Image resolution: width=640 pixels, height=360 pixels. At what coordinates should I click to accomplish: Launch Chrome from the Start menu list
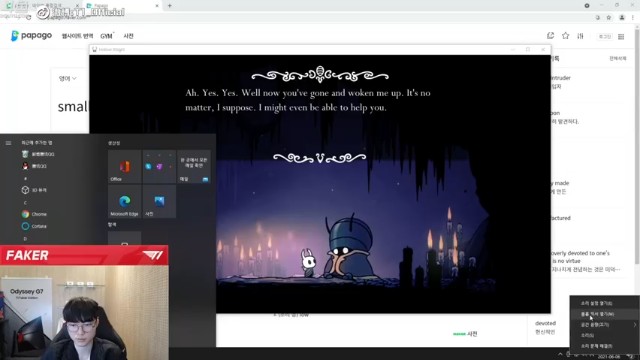pos(34,214)
